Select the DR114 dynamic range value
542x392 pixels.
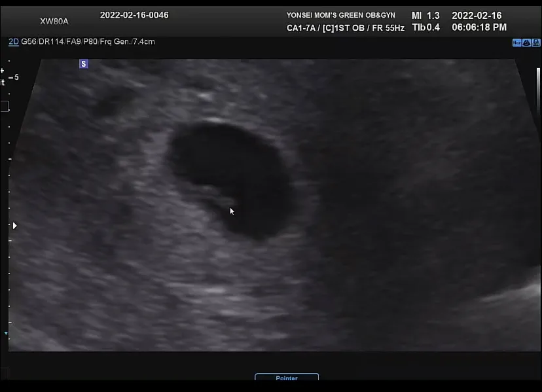[51, 42]
